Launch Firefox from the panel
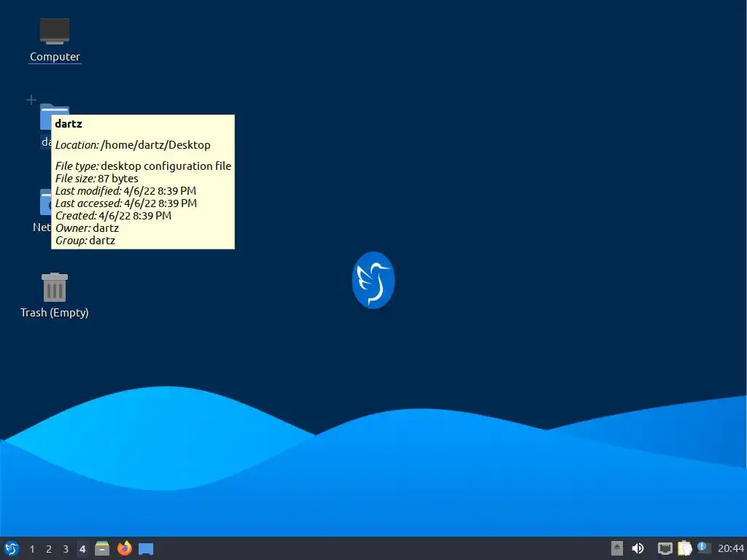 click(x=124, y=548)
